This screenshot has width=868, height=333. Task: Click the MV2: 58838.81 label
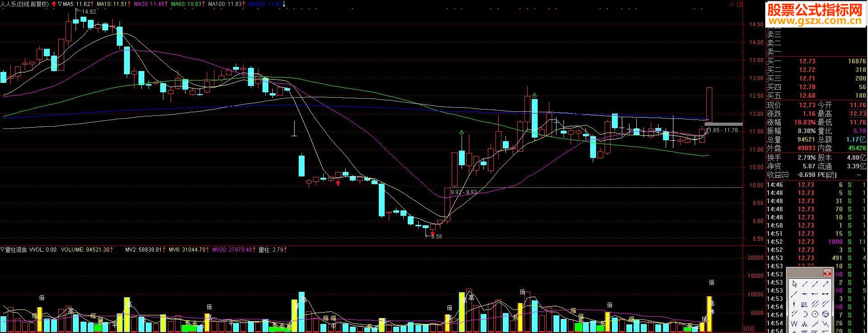pos(143,249)
